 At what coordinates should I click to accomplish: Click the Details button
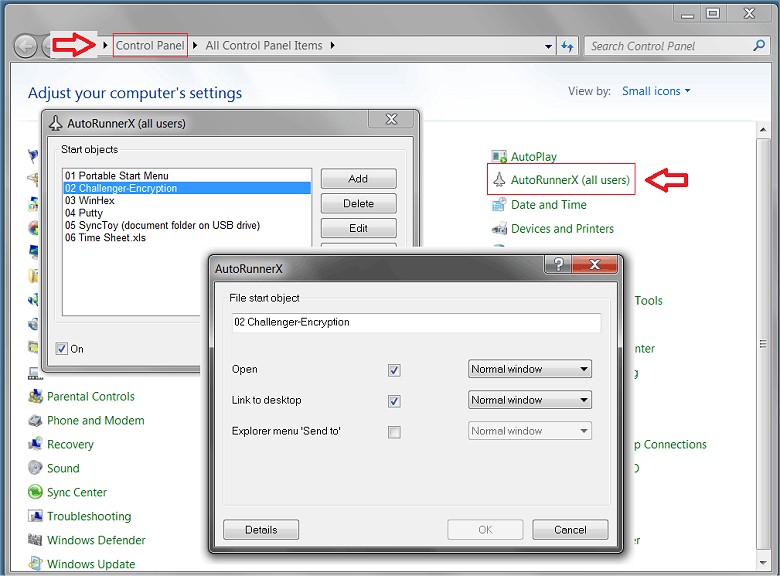[x=261, y=530]
